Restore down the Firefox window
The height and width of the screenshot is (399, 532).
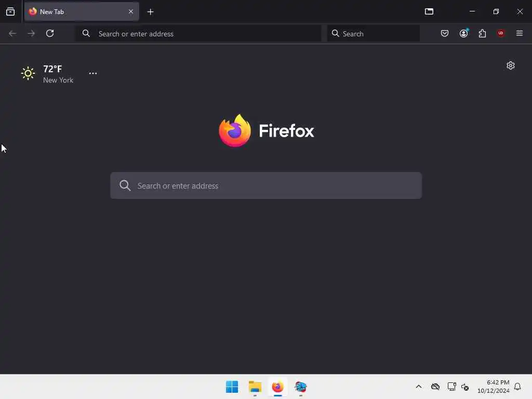tap(496, 11)
